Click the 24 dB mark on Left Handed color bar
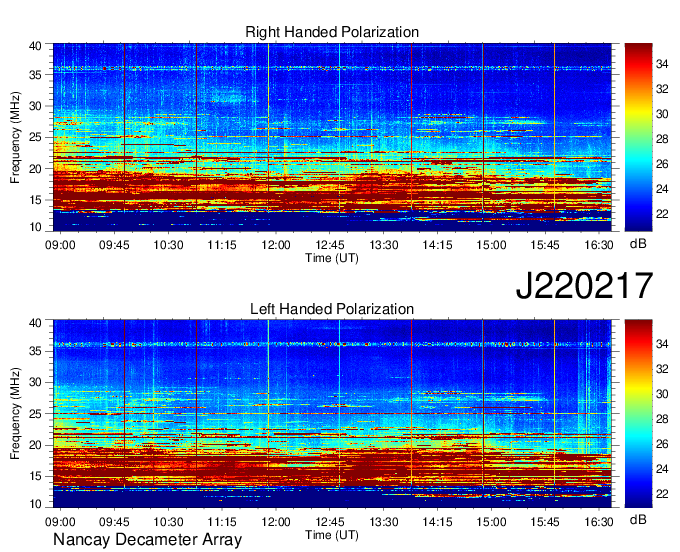 [x=662, y=469]
